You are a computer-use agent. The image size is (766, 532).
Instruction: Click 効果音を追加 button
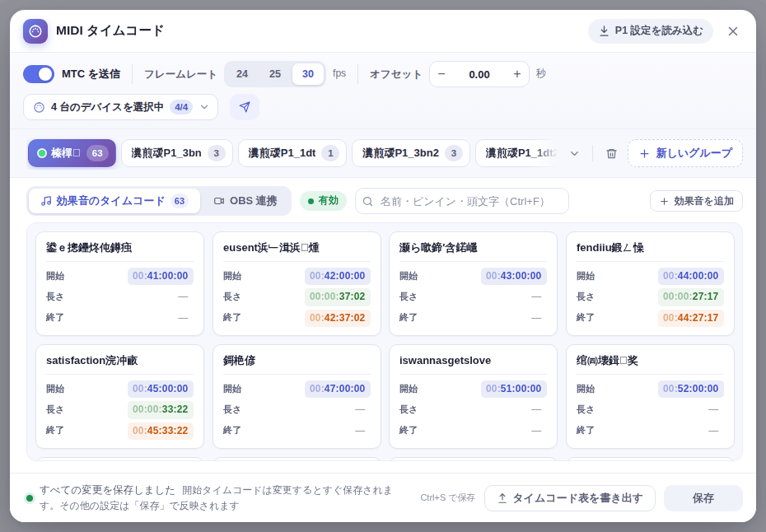click(696, 201)
